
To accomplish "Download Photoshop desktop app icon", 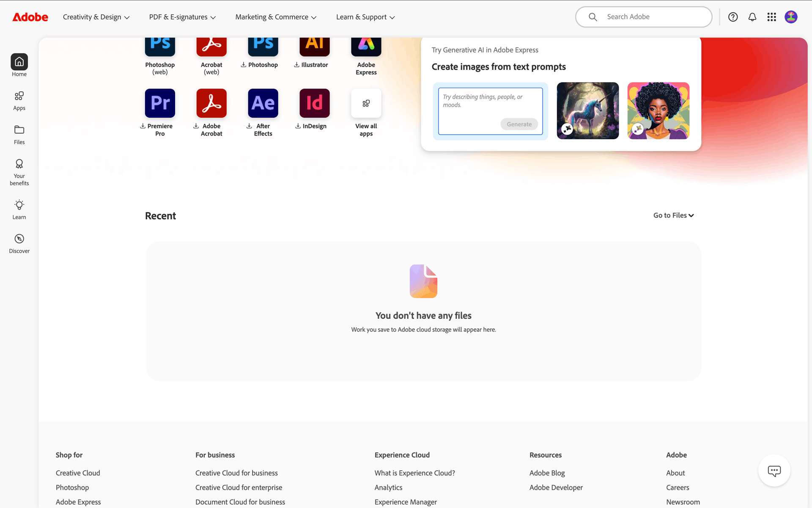I will coord(263,47).
